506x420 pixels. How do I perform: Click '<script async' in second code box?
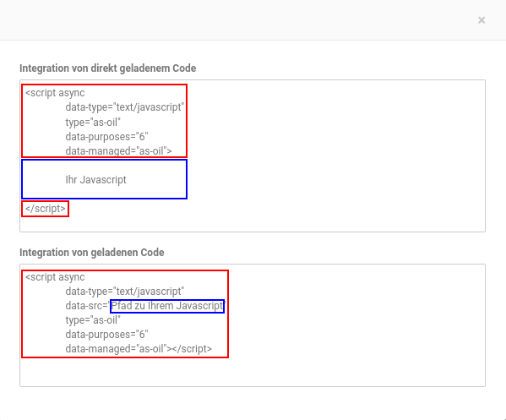point(55,277)
